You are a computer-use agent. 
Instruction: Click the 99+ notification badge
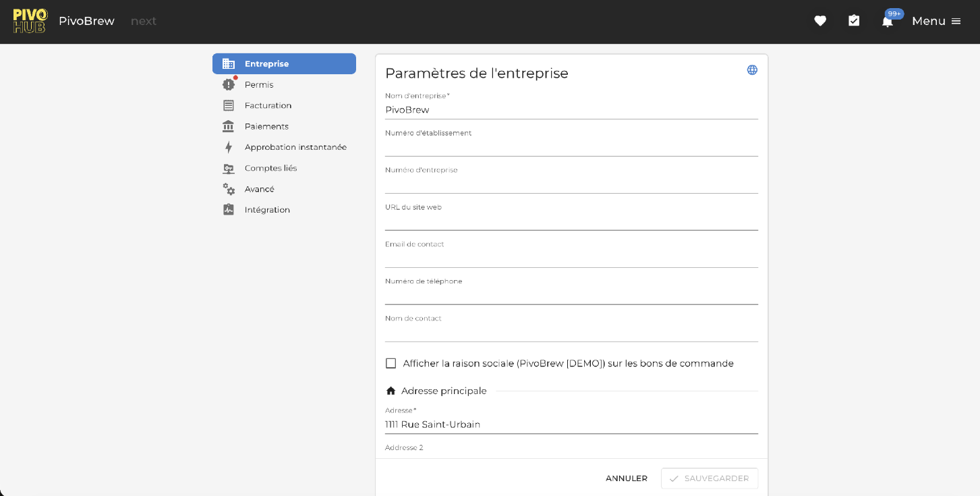click(894, 13)
